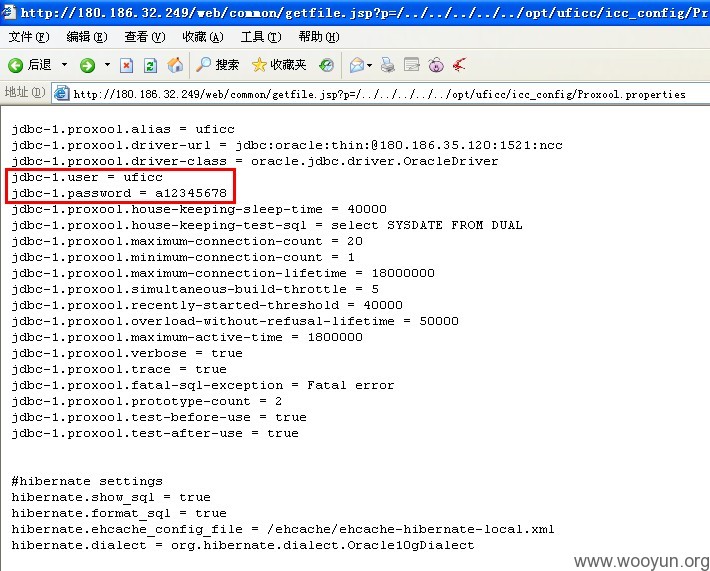Click the test-before-use = true line

coord(159,417)
